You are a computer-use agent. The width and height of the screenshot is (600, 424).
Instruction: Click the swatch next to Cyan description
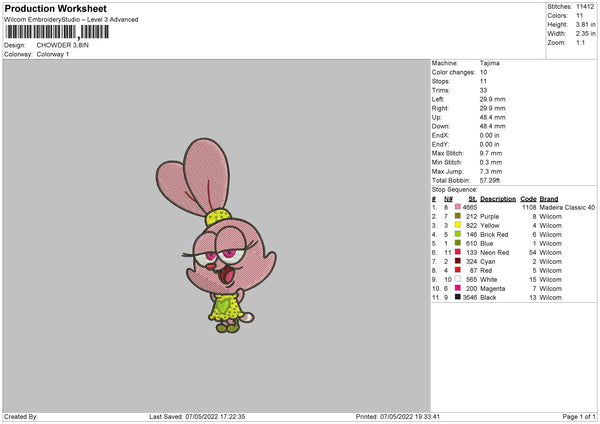[x=458, y=261]
